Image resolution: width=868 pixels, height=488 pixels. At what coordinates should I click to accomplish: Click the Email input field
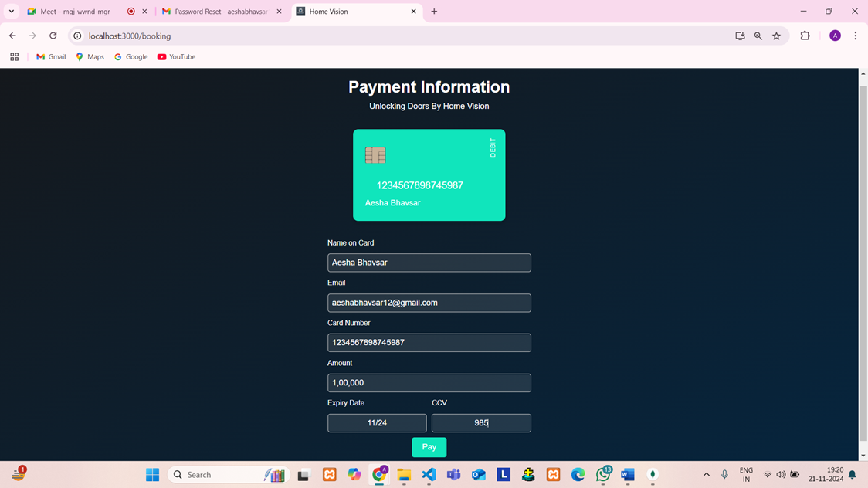tap(429, 303)
